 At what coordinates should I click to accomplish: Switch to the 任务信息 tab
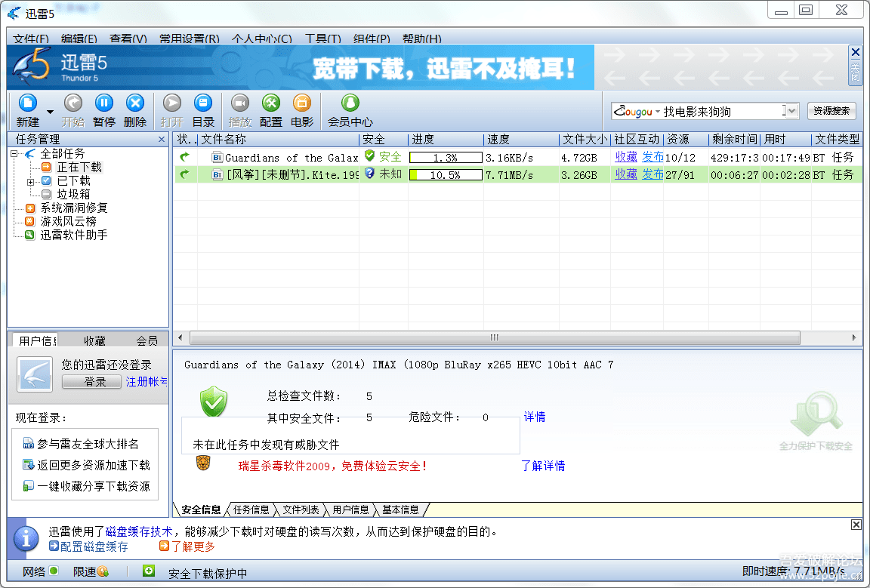tap(251, 509)
